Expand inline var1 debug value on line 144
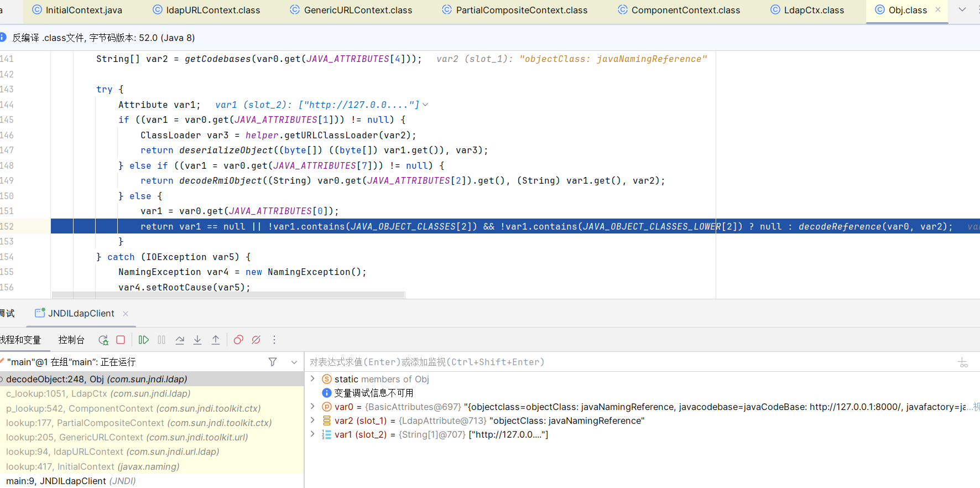 point(425,105)
